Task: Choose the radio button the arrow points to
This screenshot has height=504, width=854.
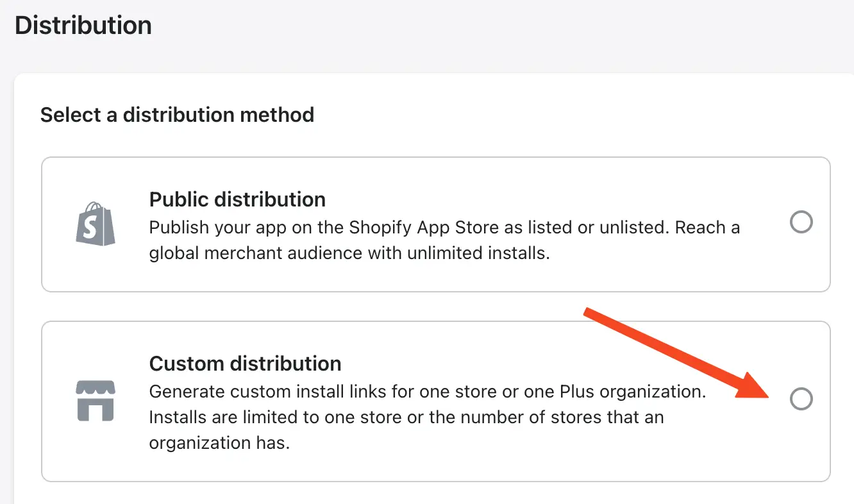Action: (801, 399)
